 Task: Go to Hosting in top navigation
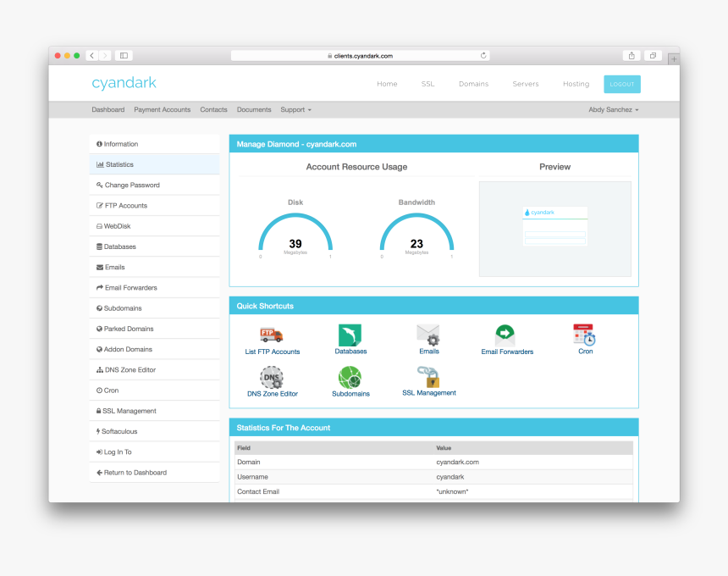coord(576,84)
